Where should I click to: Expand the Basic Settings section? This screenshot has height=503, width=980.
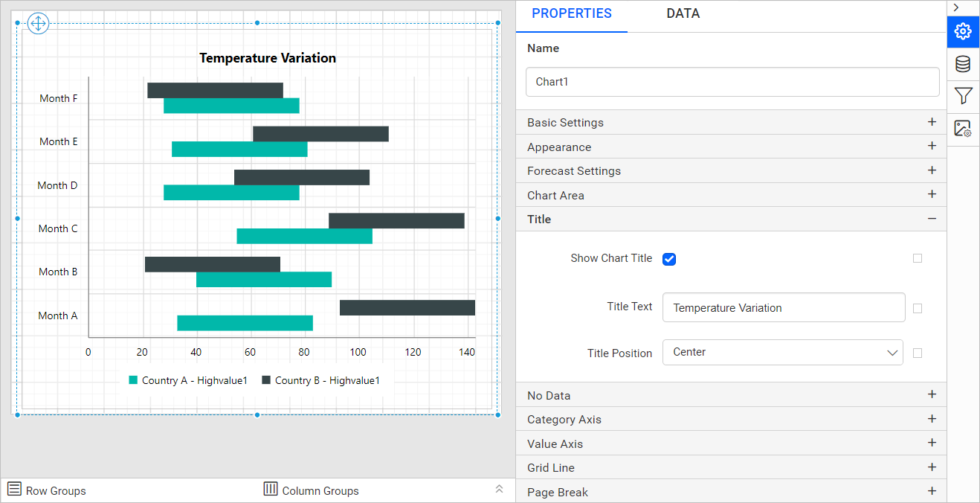pos(932,122)
